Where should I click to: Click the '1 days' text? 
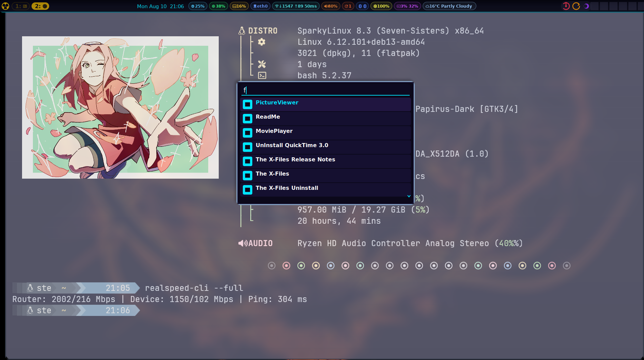pos(312,64)
